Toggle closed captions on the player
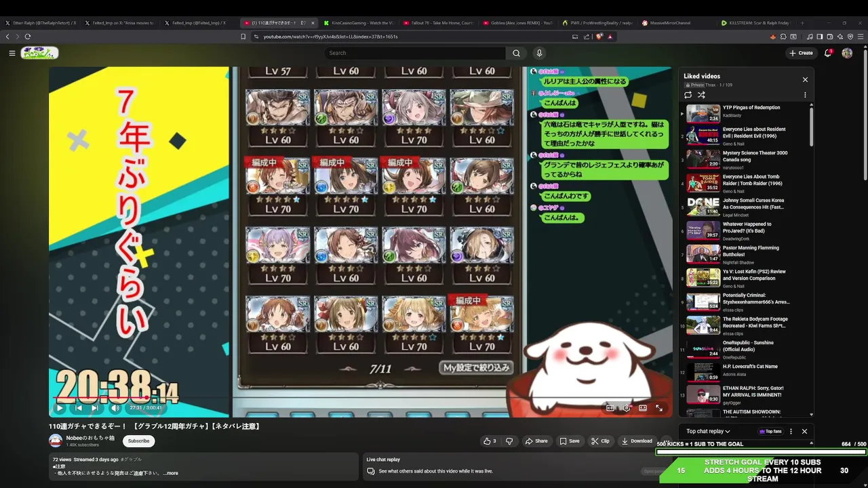The image size is (868, 488). [610, 408]
